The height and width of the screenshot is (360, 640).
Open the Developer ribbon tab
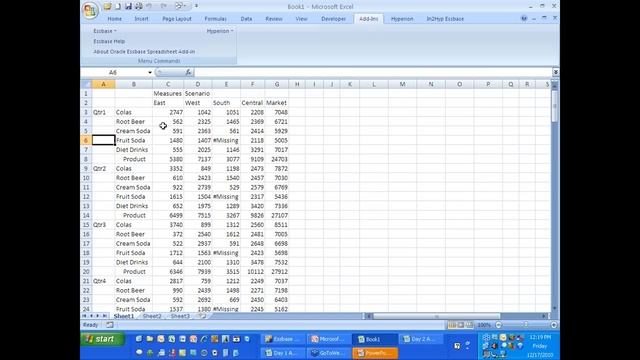(x=333, y=19)
